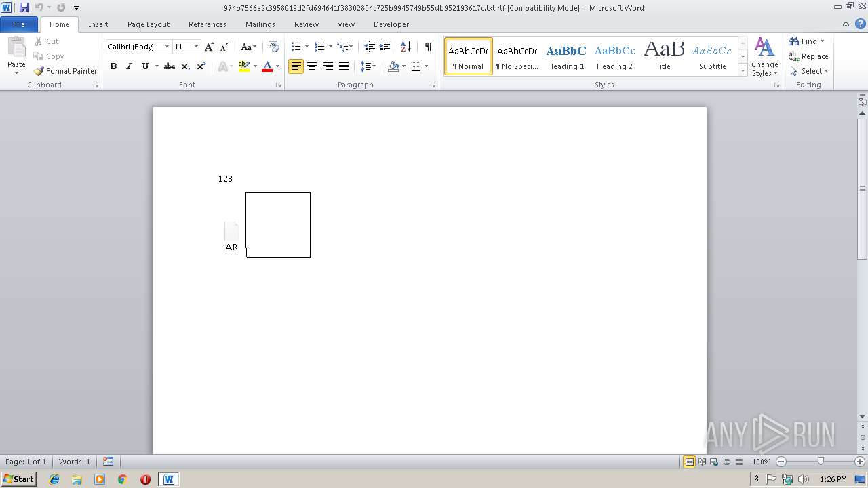Open the File tab
The image size is (868, 488).
pyautogui.click(x=19, y=24)
